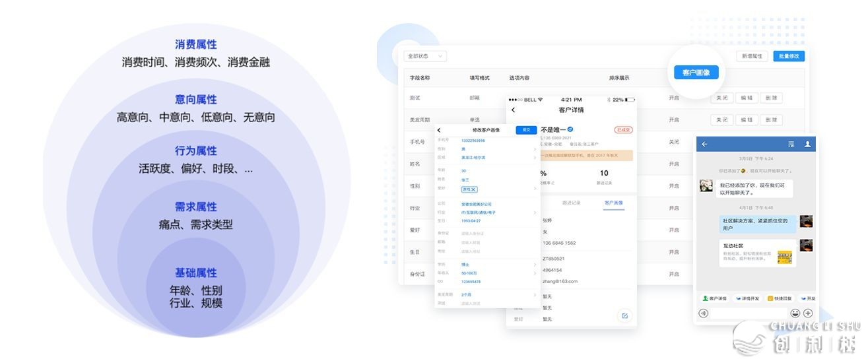This screenshot has height=361, width=868.
Task: Go back from the chat window
Action: coord(704,144)
